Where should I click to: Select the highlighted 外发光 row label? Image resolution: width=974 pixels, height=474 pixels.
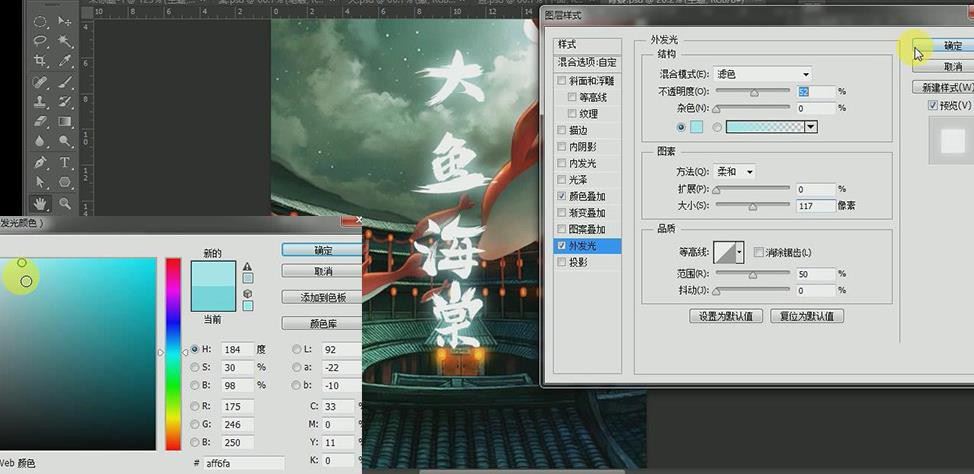[583, 246]
